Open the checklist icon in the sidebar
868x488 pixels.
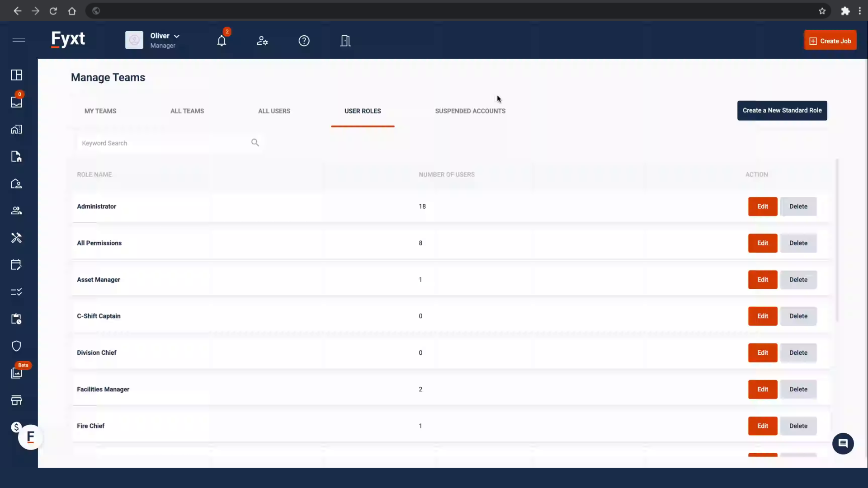pos(16,292)
